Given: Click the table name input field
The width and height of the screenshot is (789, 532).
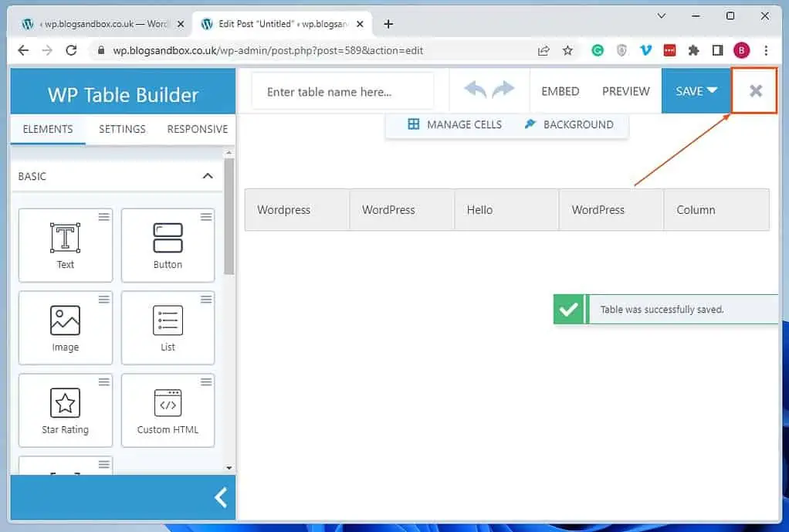Looking at the screenshot, I should pos(343,92).
